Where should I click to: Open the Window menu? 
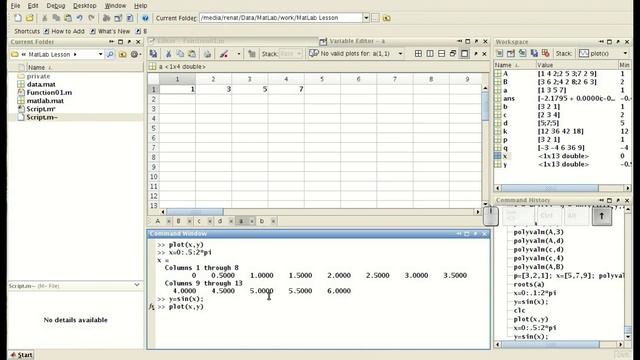(x=115, y=6)
